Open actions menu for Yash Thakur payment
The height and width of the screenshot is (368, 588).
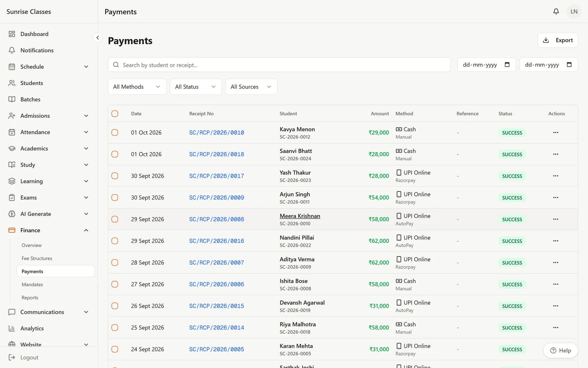tap(555, 176)
